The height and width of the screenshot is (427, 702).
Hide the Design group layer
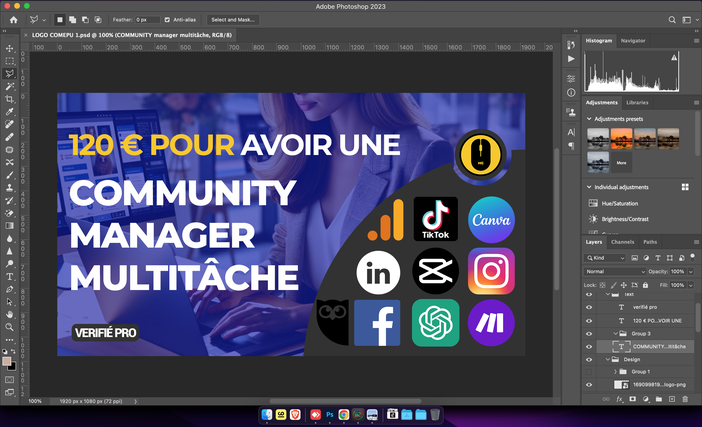[x=589, y=359]
